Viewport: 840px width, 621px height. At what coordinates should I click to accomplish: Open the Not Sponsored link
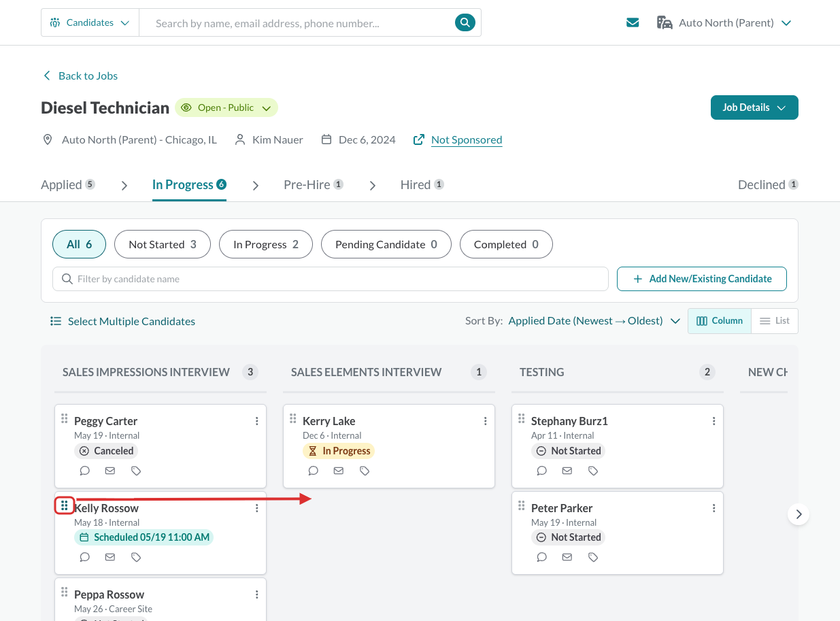[467, 139]
